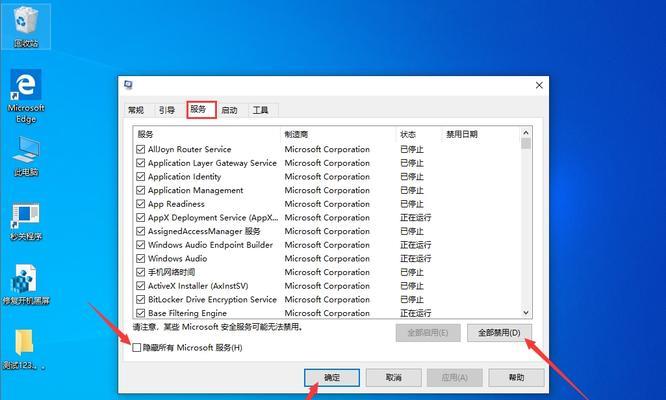The image size is (666, 400).
Task: Click 正在运行 status of Windows Audio row
Action: point(415,259)
